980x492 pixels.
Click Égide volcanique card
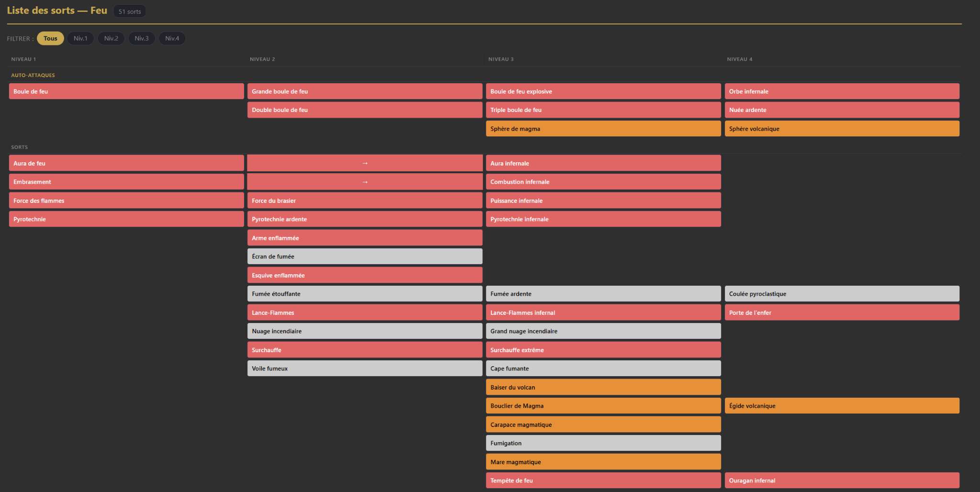coord(842,406)
